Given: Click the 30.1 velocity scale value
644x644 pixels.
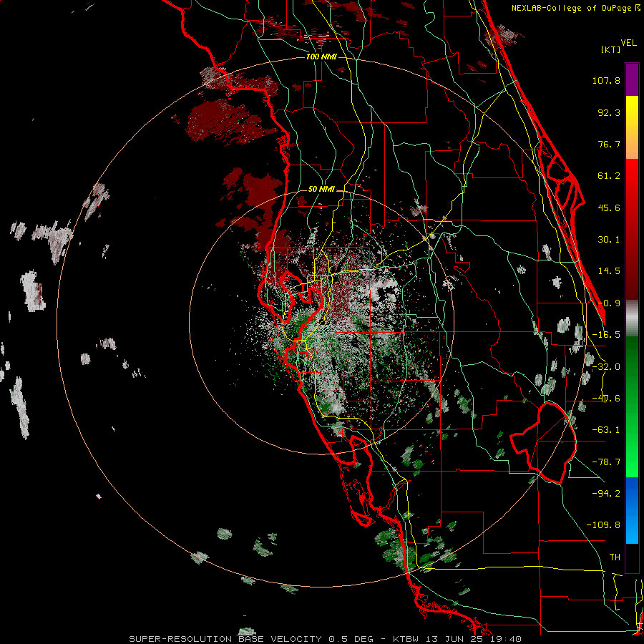Looking at the screenshot, I should [609, 240].
